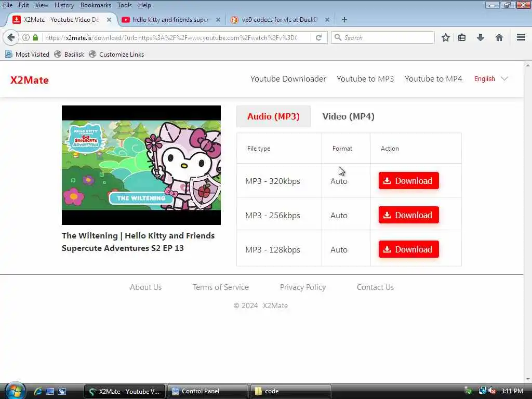Open a new tab with the plus icon

click(x=344, y=20)
